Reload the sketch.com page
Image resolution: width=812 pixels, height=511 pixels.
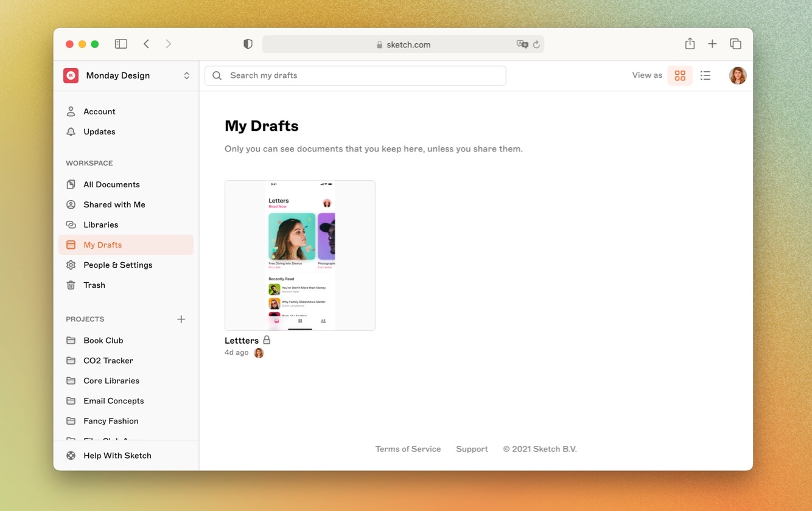tap(536, 44)
